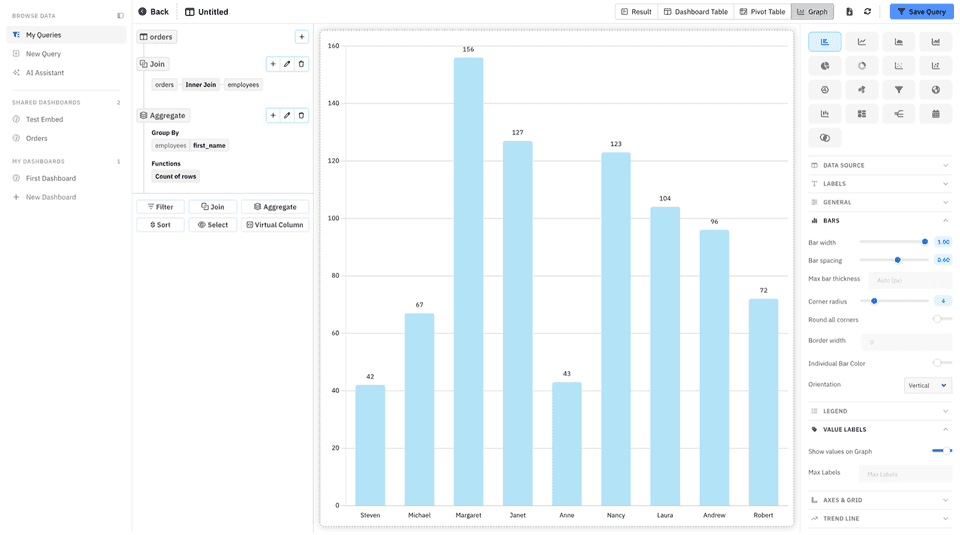
Task: Adjust the Bar width slider
Action: 894,242
